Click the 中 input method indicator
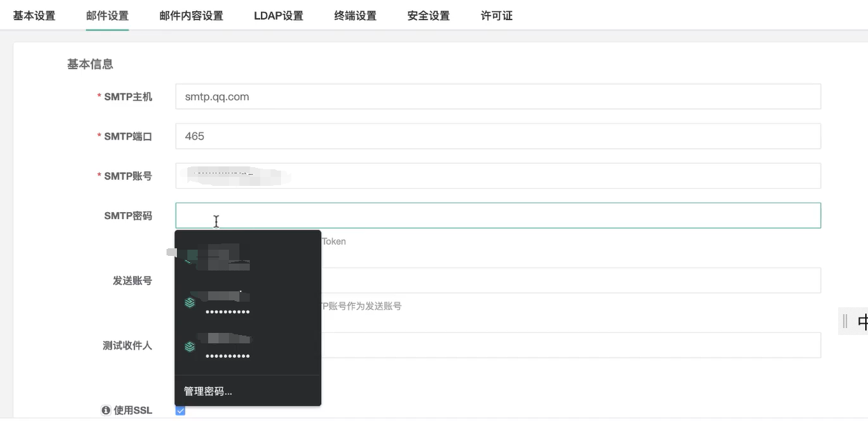This screenshot has height=421, width=868. pyautogui.click(x=862, y=321)
